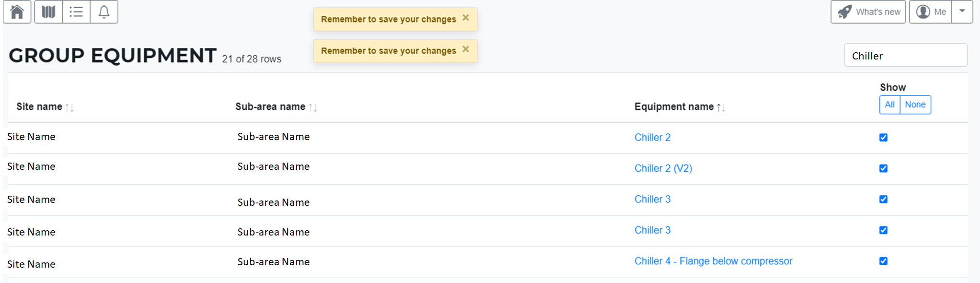The width and height of the screenshot is (980, 283).
Task: Select None in the Show filter
Action: tap(915, 105)
